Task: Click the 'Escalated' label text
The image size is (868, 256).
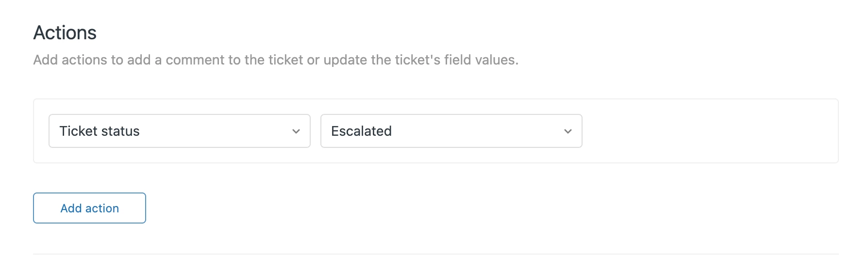Action: (x=361, y=131)
